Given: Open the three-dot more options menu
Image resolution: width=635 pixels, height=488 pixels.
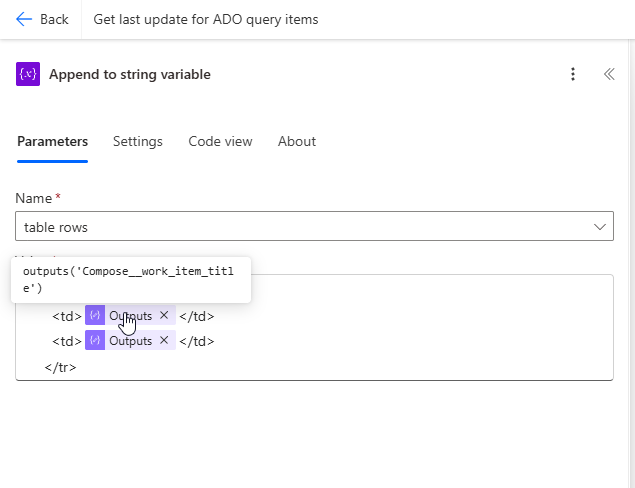Looking at the screenshot, I should coord(573,74).
